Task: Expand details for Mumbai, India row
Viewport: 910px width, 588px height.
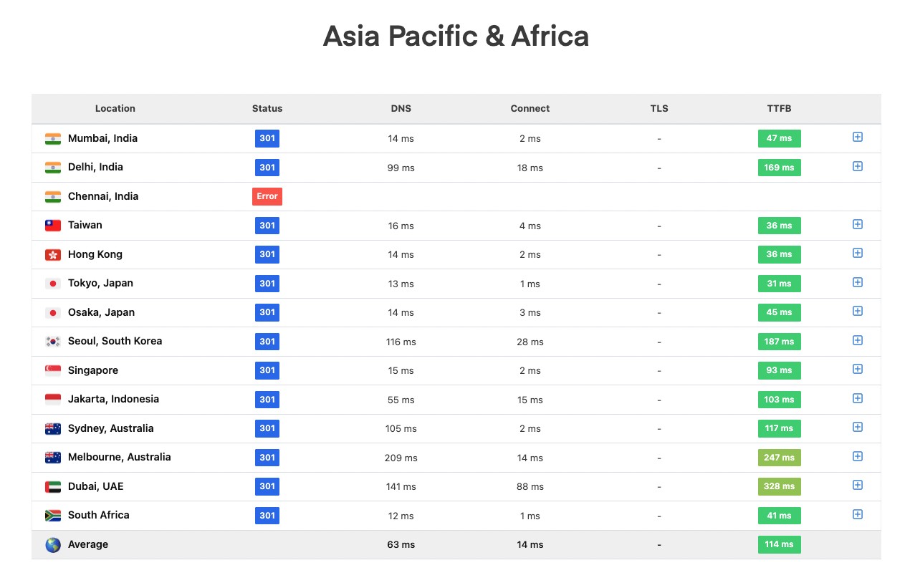Action: click(857, 137)
